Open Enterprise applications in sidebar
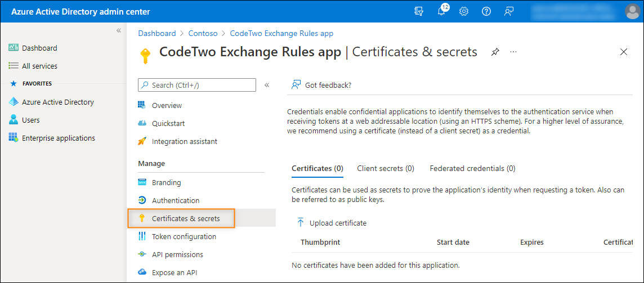 pos(59,138)
